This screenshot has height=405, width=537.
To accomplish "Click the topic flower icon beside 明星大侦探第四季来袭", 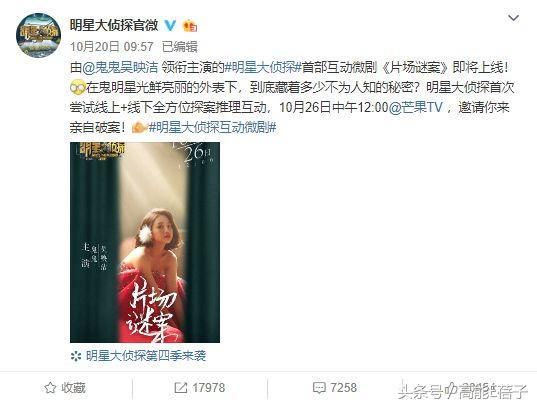I will (x=76, y=356).
